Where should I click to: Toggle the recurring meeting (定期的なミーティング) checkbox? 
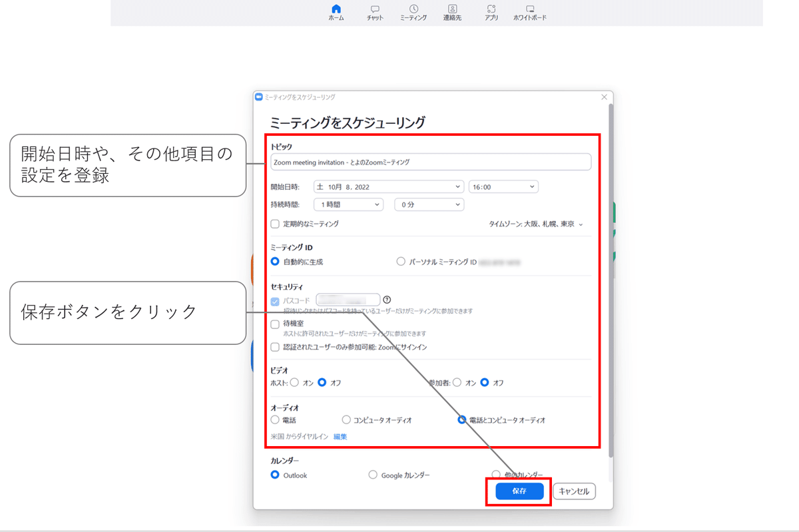(x=275, y=224)
